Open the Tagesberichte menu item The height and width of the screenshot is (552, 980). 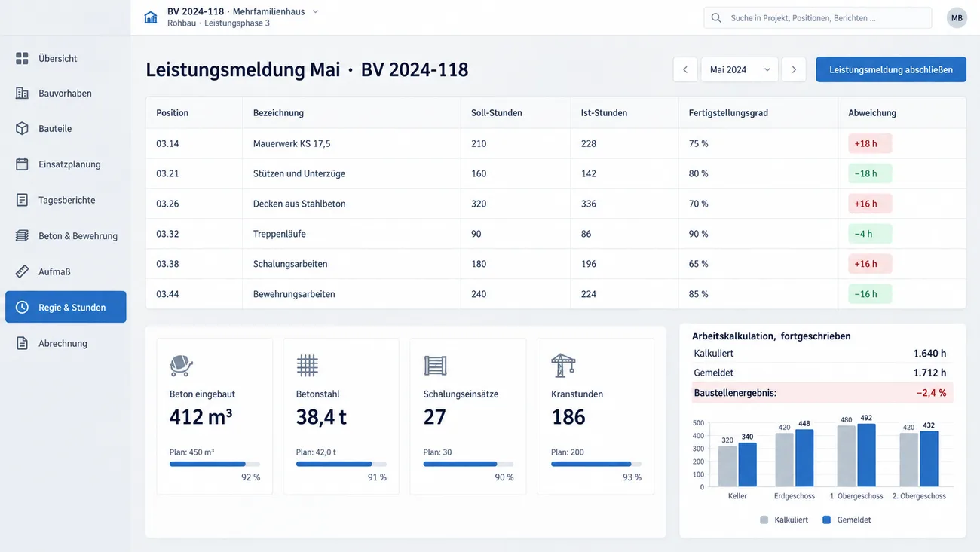(x=66, y=200)
